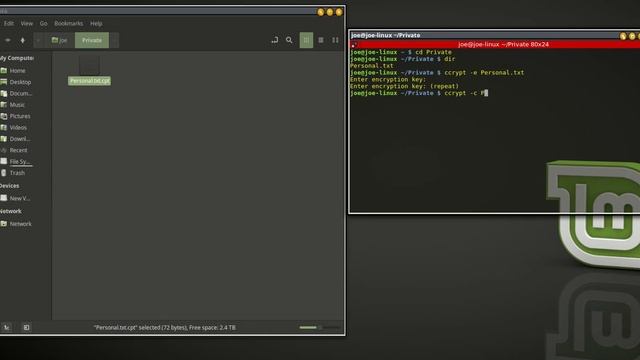The height and width of the screenshot is (360, 640).
Task: Open the View menu
Action: [27, 23]
